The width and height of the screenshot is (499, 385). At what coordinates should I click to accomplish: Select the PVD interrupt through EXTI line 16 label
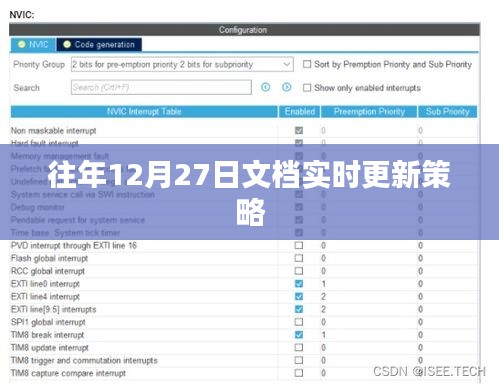pyautogui.click(x=74, y=246)
